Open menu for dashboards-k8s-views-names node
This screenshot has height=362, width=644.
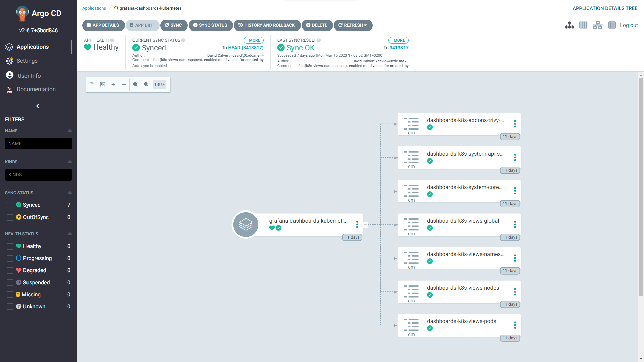(x=515, y=258)
